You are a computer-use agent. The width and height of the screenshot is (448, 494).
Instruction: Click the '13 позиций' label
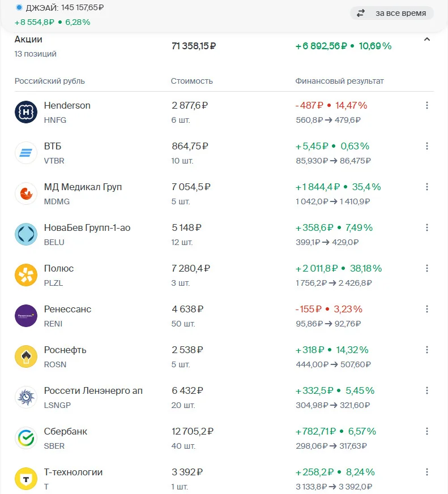35,54
